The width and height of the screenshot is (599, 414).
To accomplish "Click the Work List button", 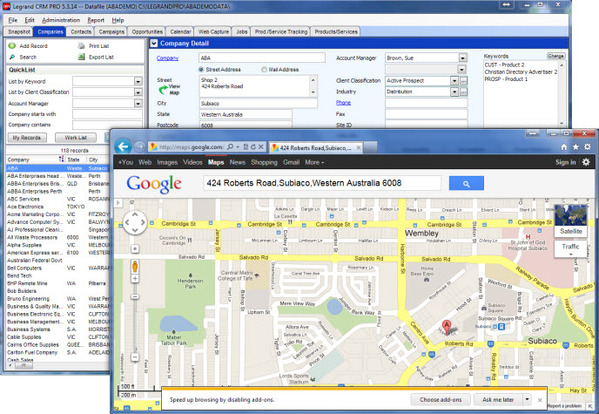I will [x=76, y=137].
